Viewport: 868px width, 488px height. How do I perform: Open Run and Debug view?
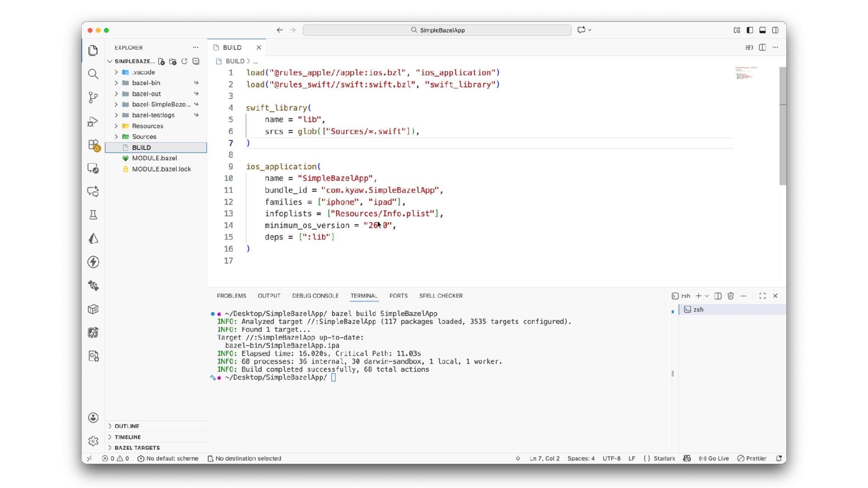click(x=93, y=122)
